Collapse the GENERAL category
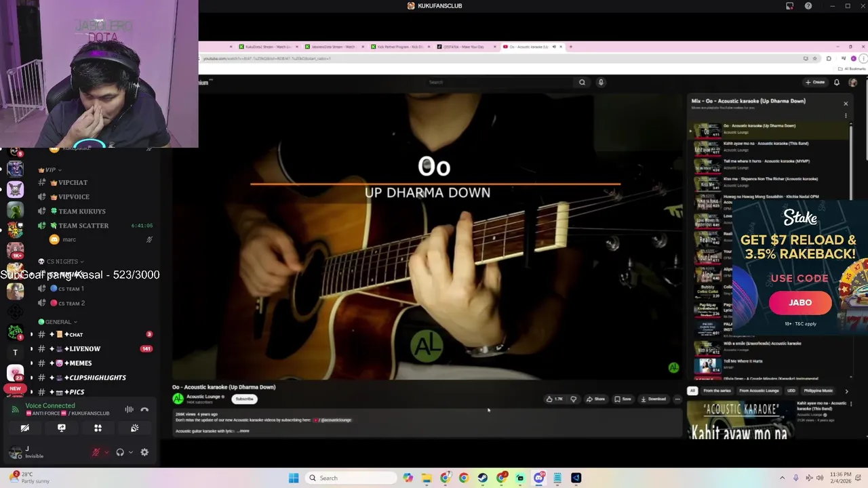868x488 pixels. click(x=58, y=322)
